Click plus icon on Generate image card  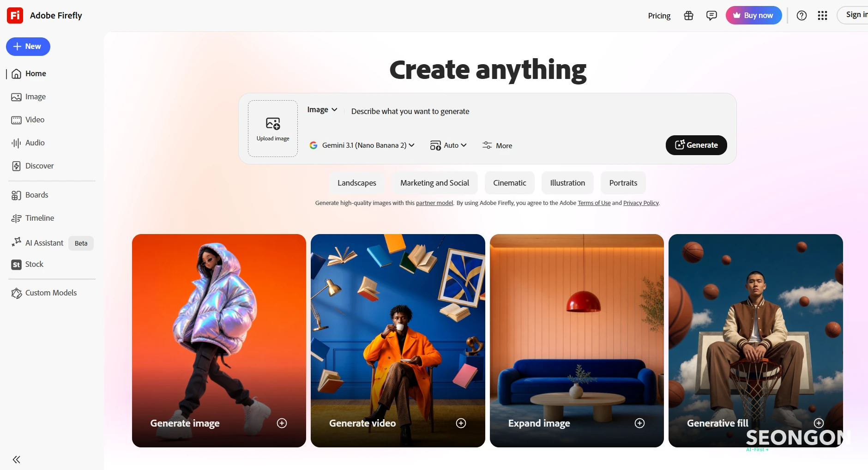coord(282,423)
